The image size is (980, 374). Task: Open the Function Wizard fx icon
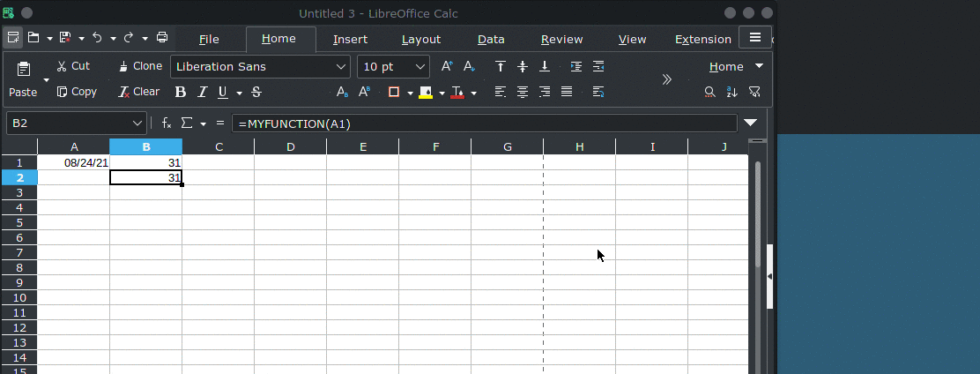coord(167,123)
